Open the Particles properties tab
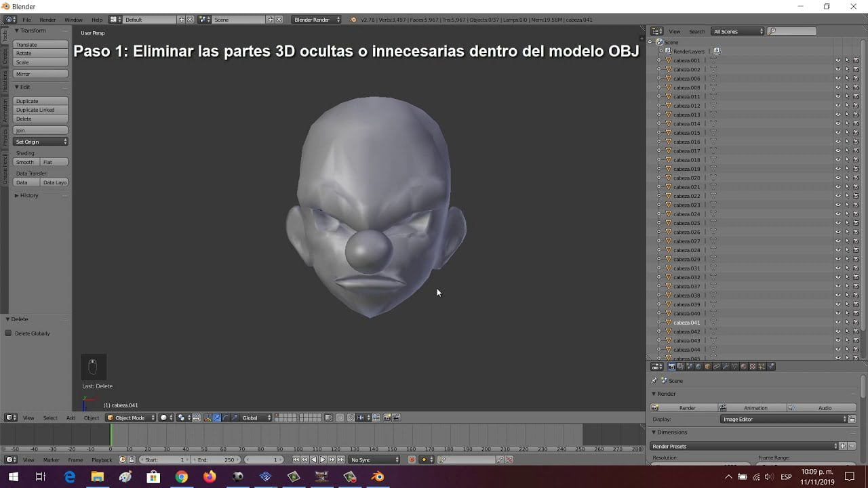 pyautogui.click(x=761, y=366)
